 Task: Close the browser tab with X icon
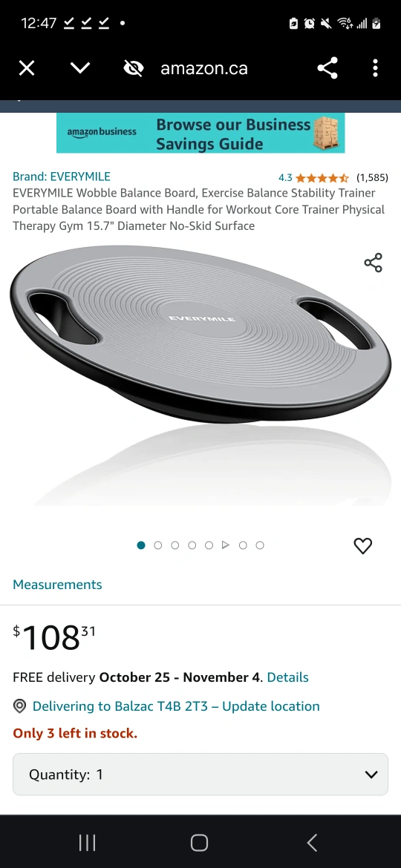(27, 69)
